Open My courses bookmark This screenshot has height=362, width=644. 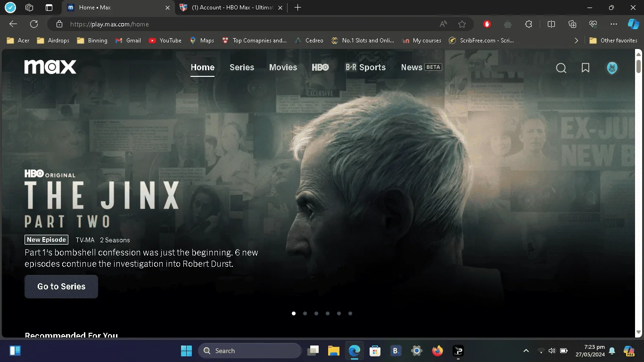tap(421, 41)
